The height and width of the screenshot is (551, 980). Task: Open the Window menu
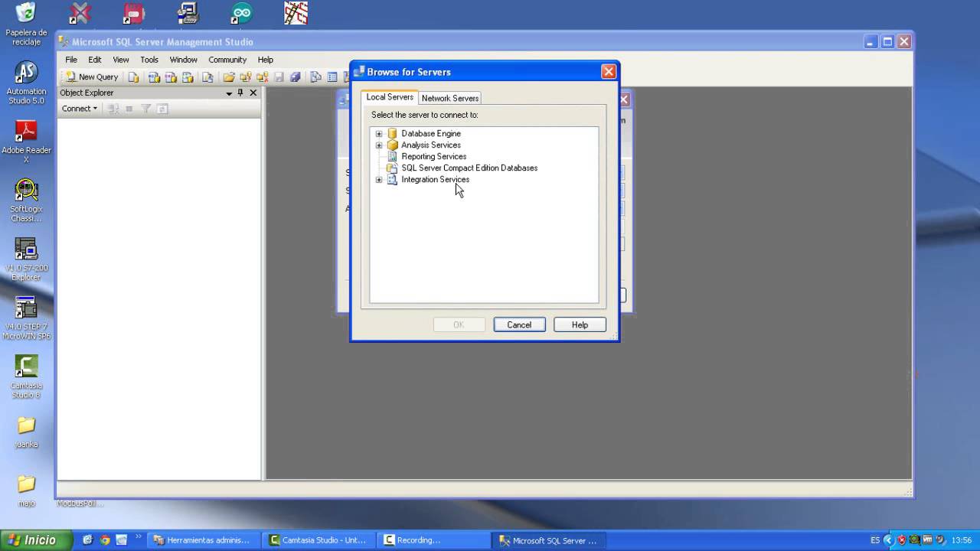(184, 60)
